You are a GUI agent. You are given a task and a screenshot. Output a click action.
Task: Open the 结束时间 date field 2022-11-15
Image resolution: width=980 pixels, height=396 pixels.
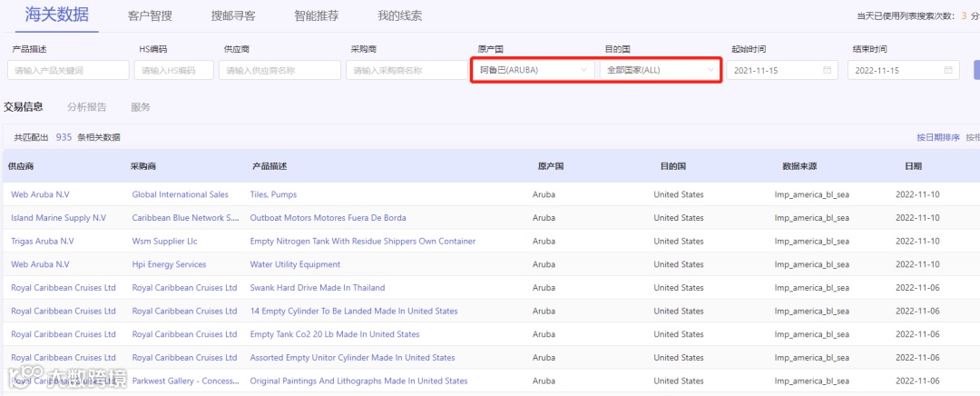coord(903,70)
